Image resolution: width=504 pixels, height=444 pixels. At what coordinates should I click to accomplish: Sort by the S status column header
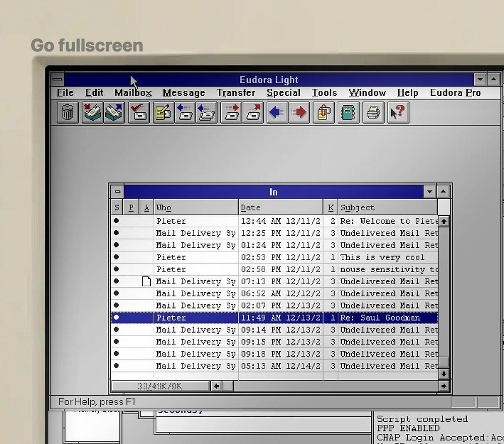(x=117, y=207)
